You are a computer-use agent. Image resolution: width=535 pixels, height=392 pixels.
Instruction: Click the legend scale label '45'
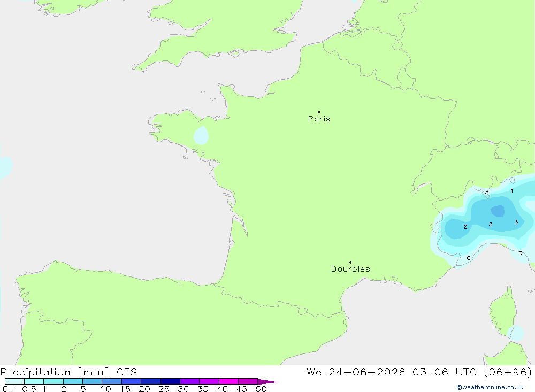(x=242, y=389)
